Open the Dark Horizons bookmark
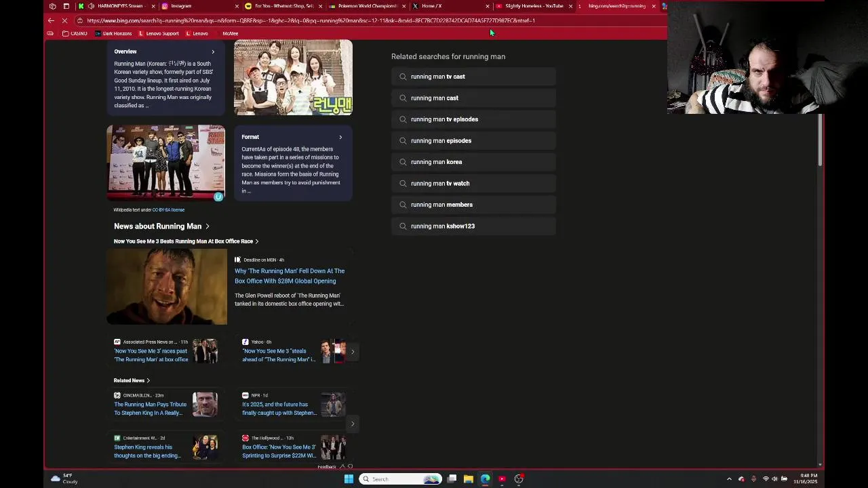 [113, 33]
